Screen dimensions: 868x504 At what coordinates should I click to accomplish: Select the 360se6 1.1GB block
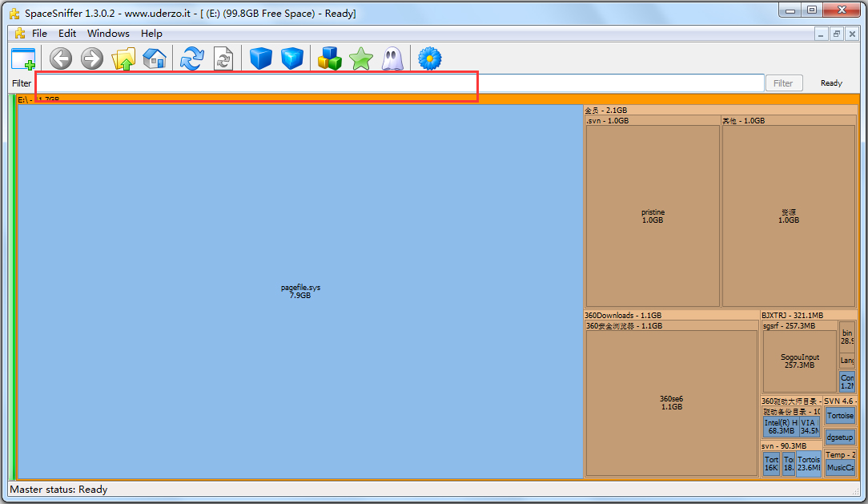pos(671,403)
